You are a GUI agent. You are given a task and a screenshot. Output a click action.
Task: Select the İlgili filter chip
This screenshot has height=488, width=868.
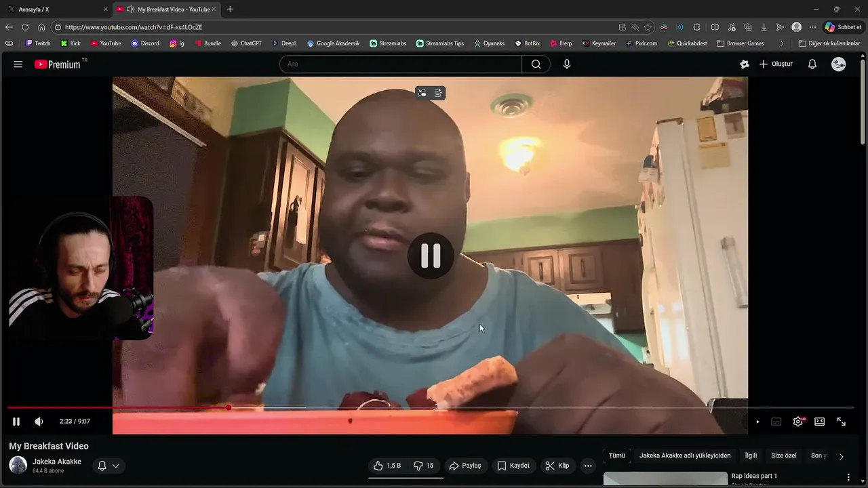tap(751, 455)
